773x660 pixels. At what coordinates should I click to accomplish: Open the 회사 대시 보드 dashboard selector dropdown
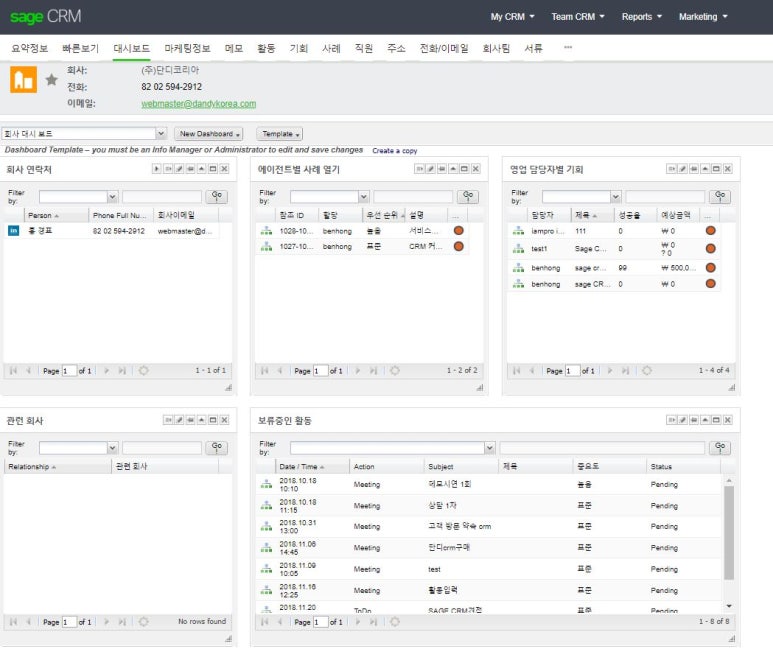[161, 133]
